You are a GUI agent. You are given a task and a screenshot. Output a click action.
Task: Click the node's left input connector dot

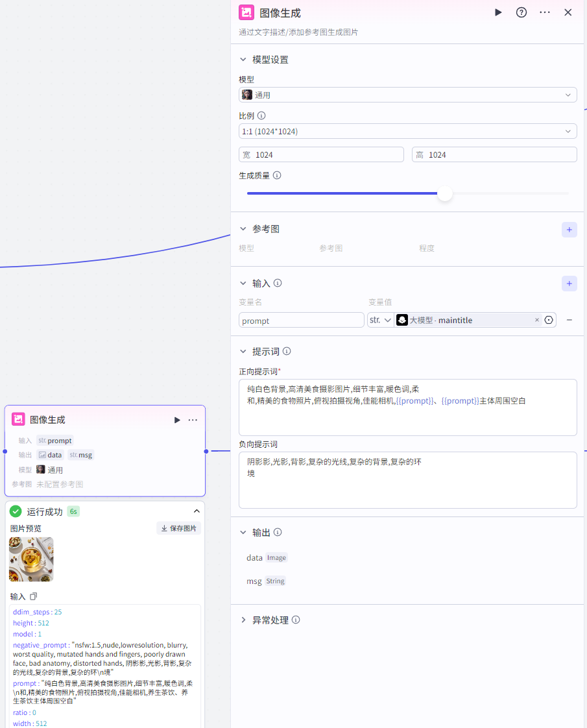5,452
